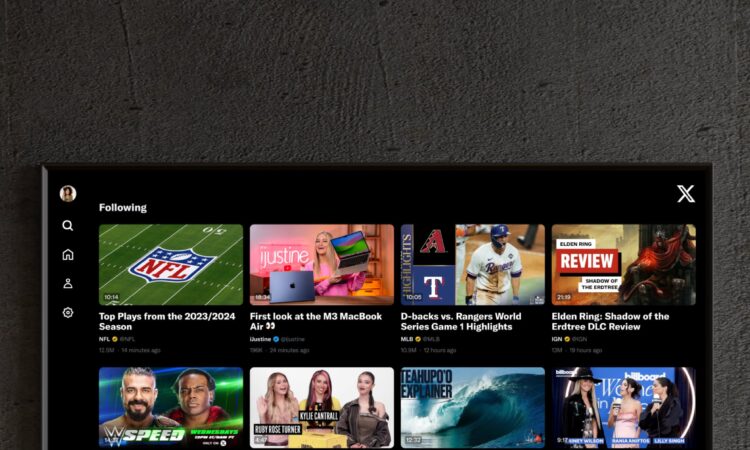Select the Following section heading
This screenshot has height=450, width=750.
pyautogui.click(x=123, y=208)
